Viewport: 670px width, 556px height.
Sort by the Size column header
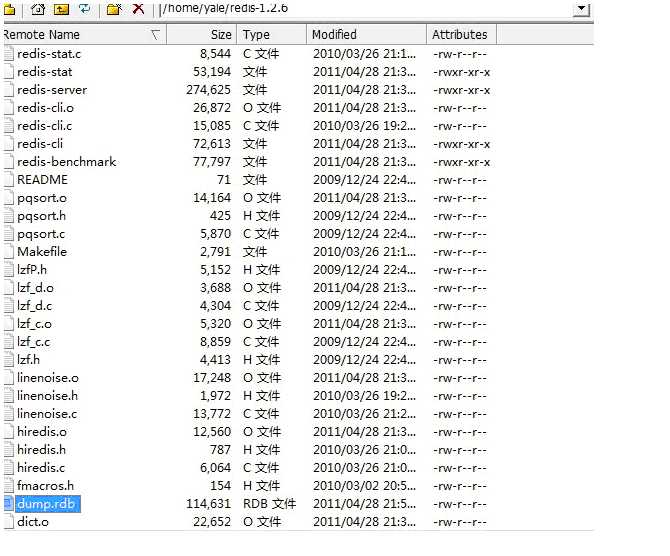click(202, 34)
